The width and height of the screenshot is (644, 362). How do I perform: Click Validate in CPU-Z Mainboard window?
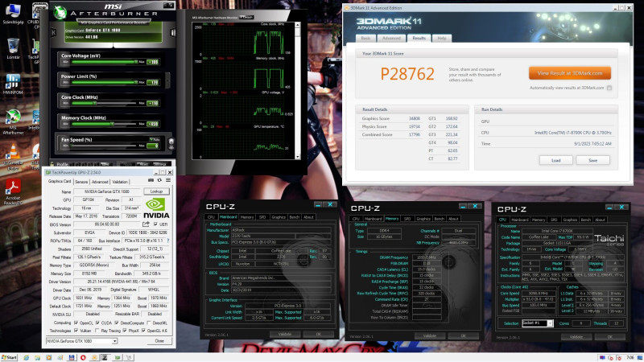pos(285,334)
